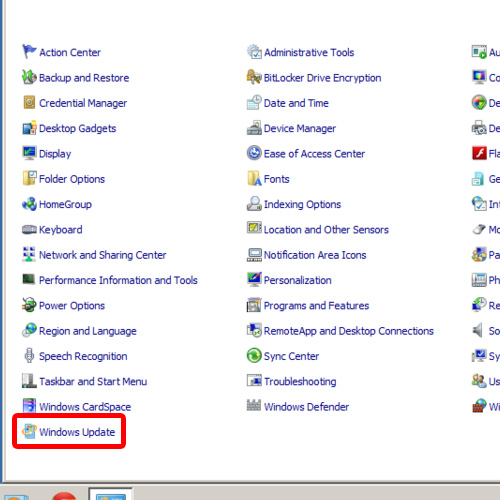Open the Indexing Options icon
This screenshot has width=500, height=500.
[x=254, y=204]
